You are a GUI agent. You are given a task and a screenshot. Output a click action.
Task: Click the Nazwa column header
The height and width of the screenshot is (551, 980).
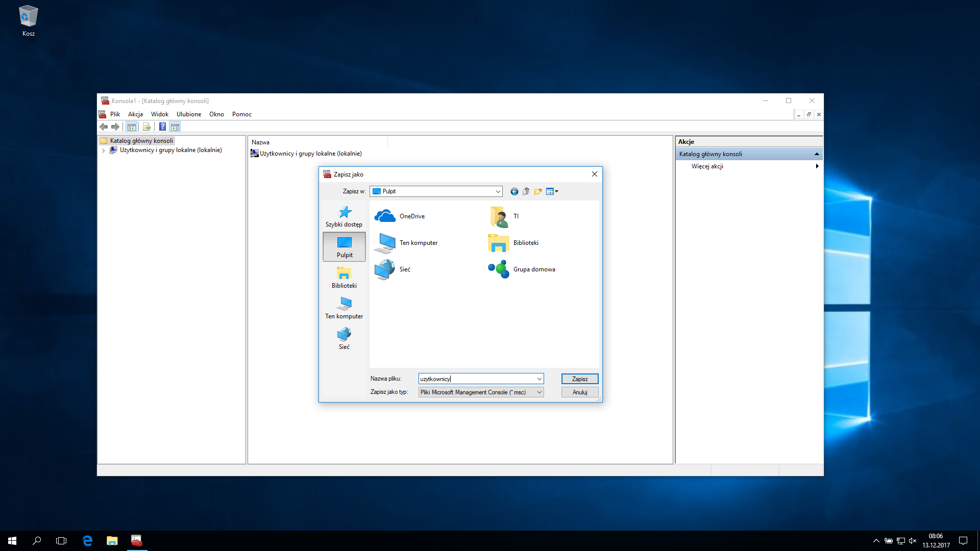tap(318, 142)
